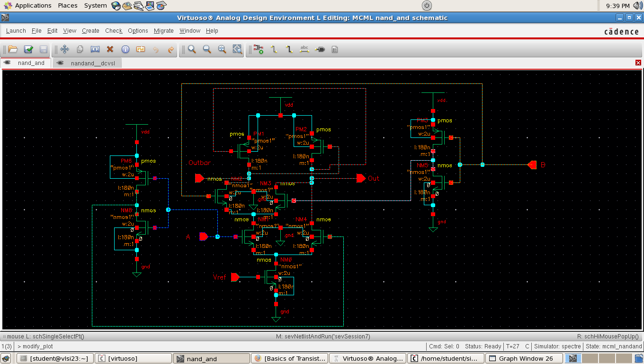644x364 pixels.
Task: Click the red Delete X icon
Action: pyautogui.click(x=110, y=49)
